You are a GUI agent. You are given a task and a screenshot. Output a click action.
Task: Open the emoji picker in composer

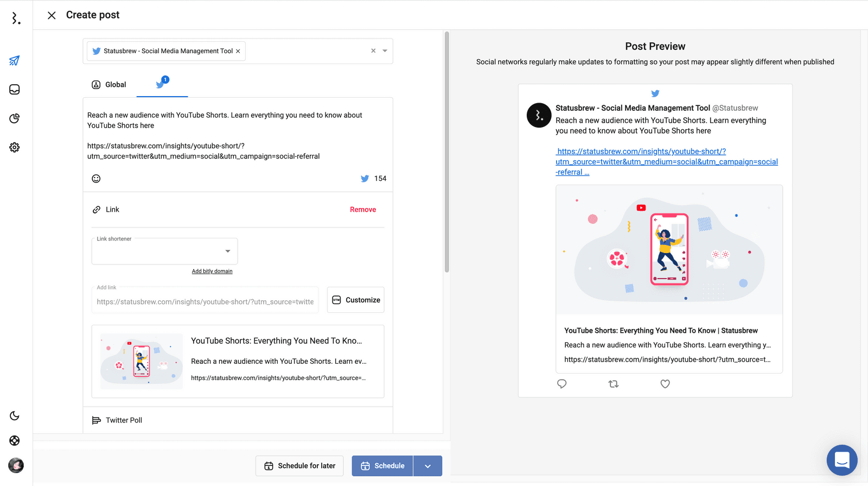click(x=96, y=179)
